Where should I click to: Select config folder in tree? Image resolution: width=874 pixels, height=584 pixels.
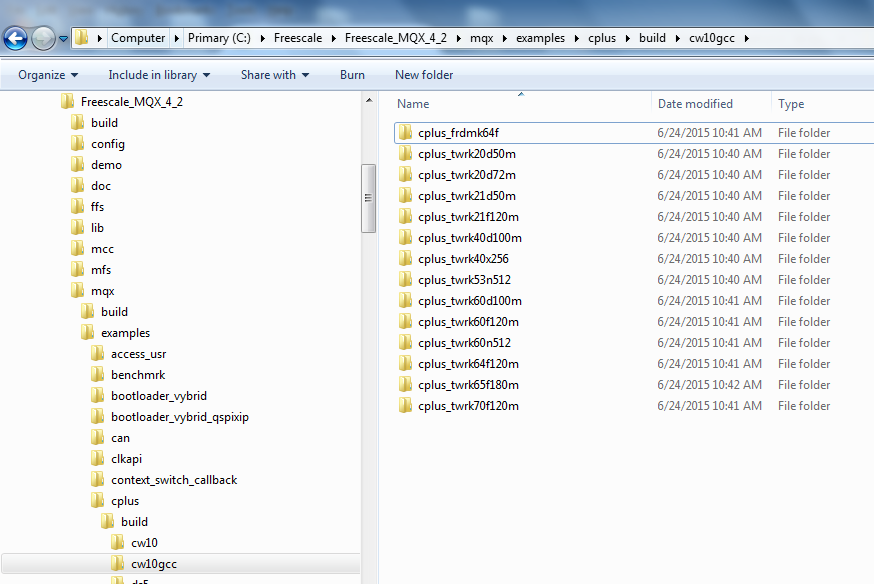(108, 144)
